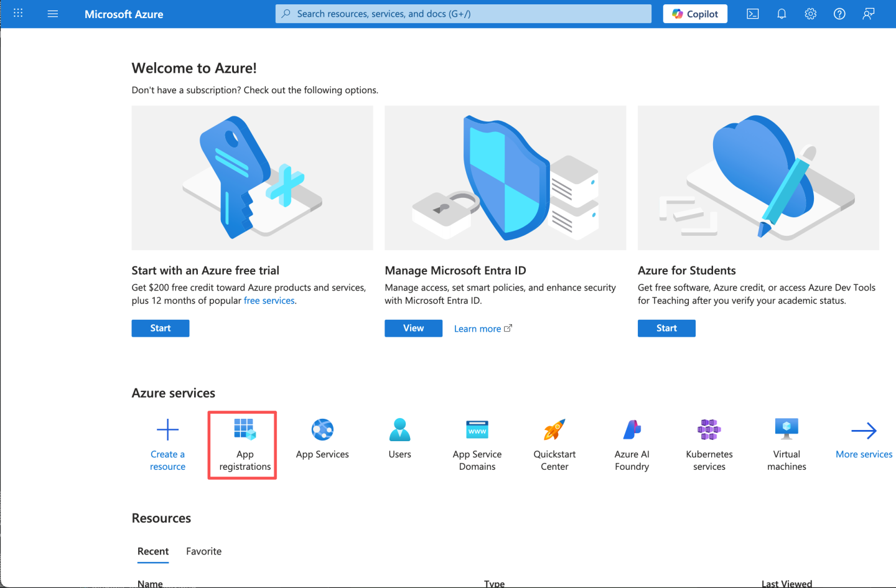The image size is (896, 588).
Task: Click the 'Resources' section heading
Action: point(161,518)
